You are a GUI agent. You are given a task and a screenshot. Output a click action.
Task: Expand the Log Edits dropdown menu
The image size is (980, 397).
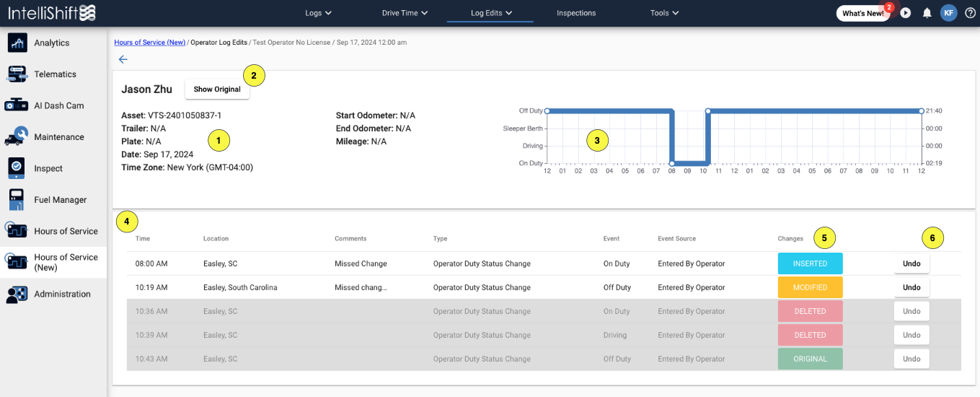point(491,13)
